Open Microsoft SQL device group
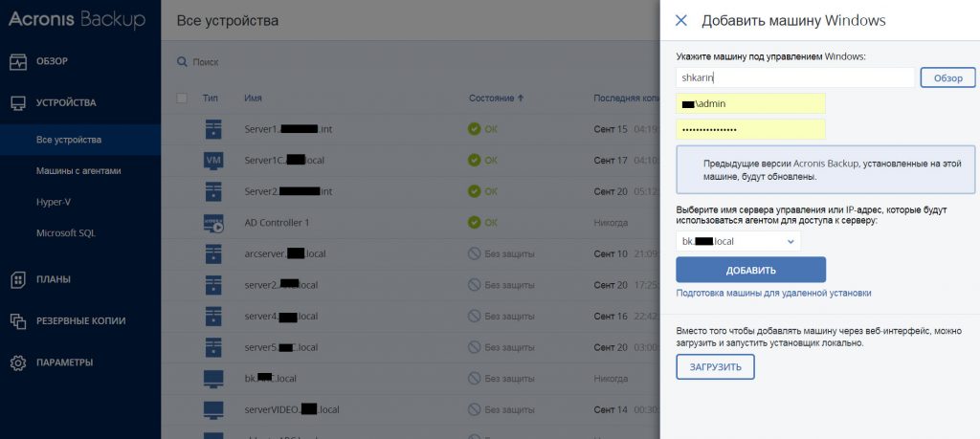Viewport: 980px width, 439px height. [66, 233]
